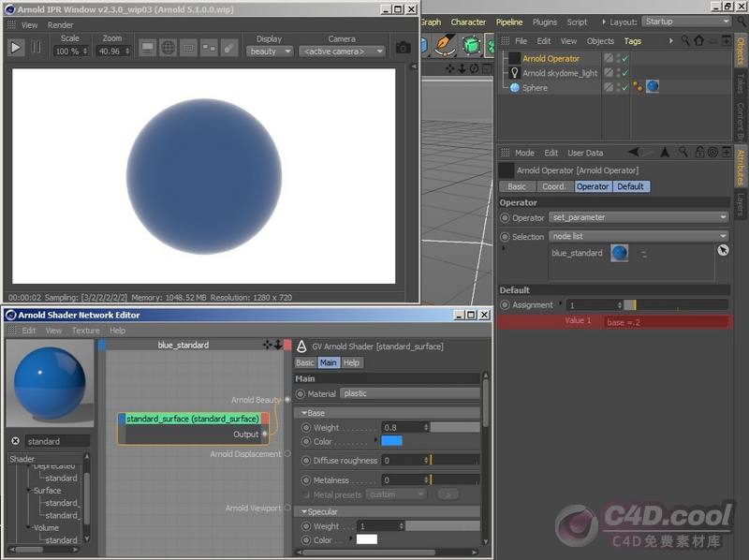This screenshot has width=749, height=560.
Task: Click the search icon in the Attribute Manager
Action: (683, 153)
